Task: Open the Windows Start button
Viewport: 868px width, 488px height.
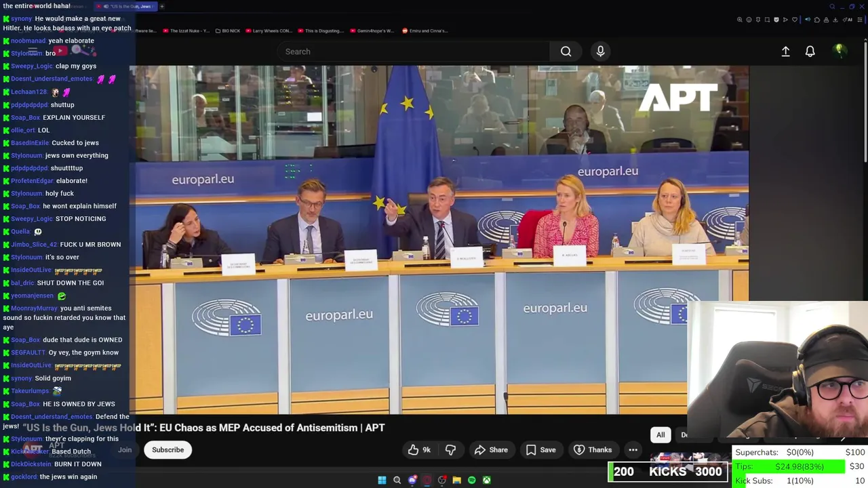Action: point(382,480)
